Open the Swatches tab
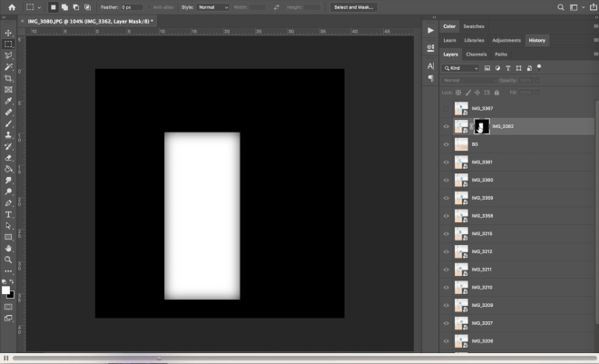The image size is (599, 364). pos(474,26)
